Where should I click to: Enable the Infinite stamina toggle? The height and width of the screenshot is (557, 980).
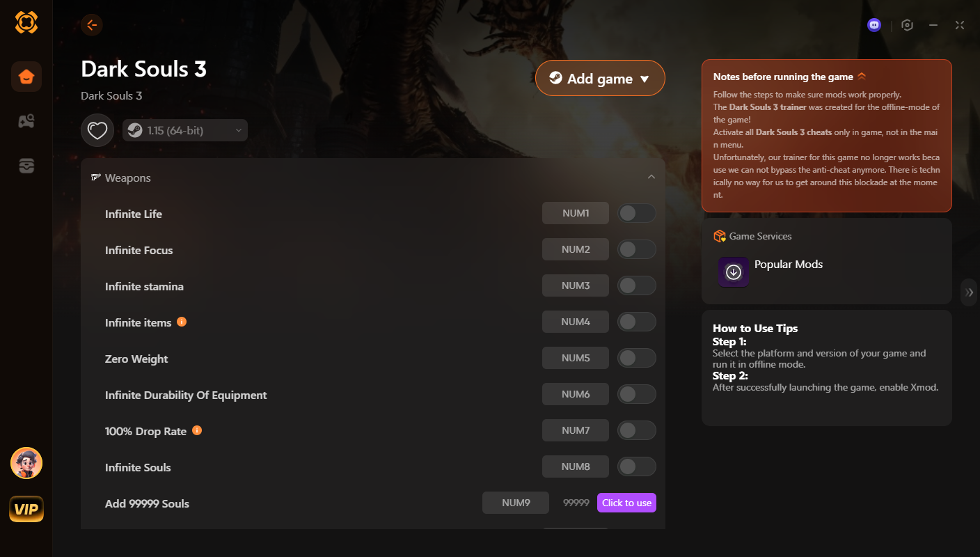coord(637,286)
